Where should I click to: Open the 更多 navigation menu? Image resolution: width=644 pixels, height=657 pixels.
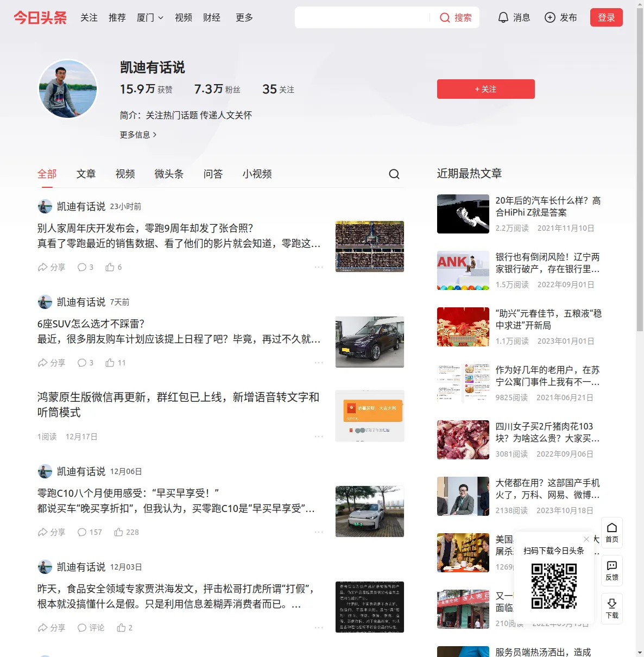point(244,17)
